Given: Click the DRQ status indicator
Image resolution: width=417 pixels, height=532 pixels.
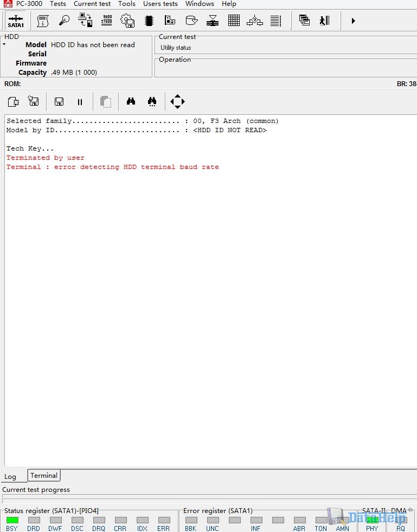Looking at the screenshot, I should point(99,520).
